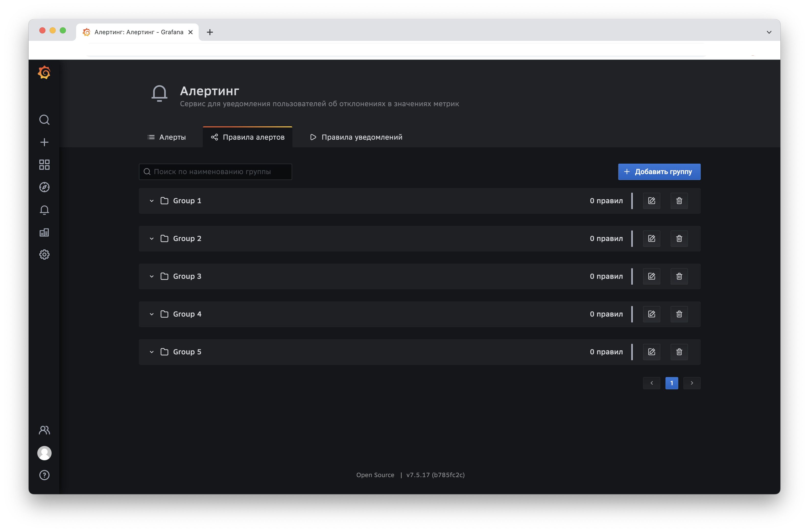
Task: Expand Group 4 with its chevron
Action: coord(152,314)
